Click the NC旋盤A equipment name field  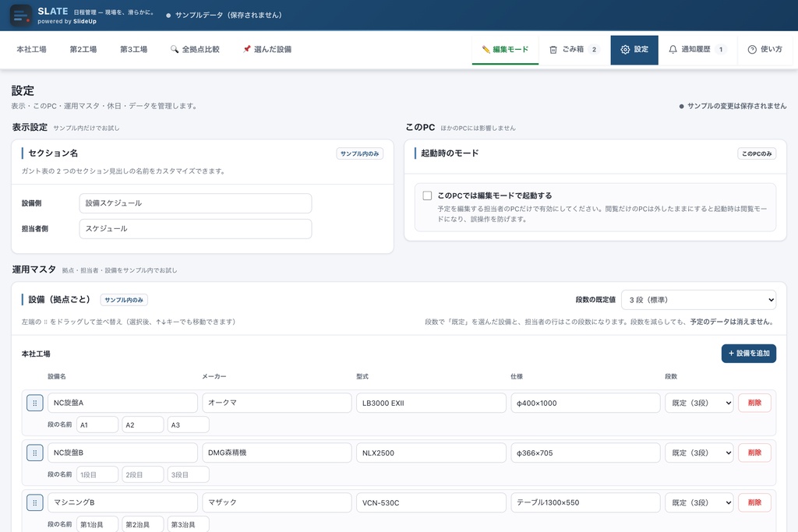tap(122, 403)
